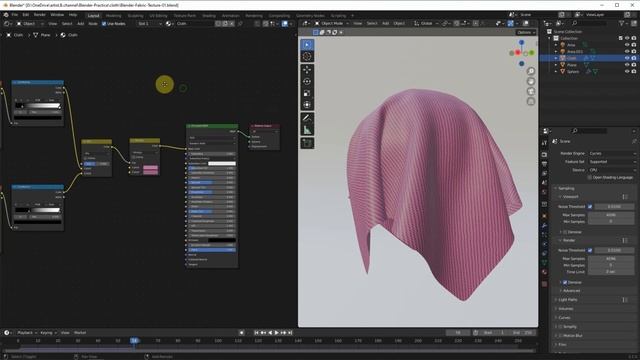
Task: Open the Feature Set dropdown
Action: (612, 162)
